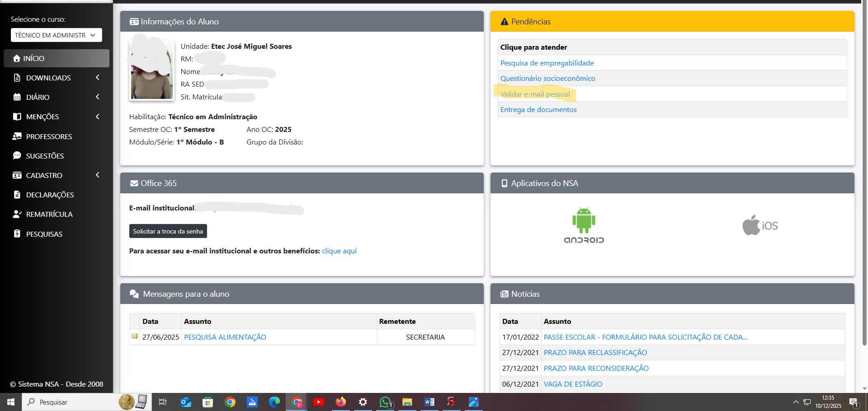
Task: Click the page vertical scrollbar
Action: 864,181
